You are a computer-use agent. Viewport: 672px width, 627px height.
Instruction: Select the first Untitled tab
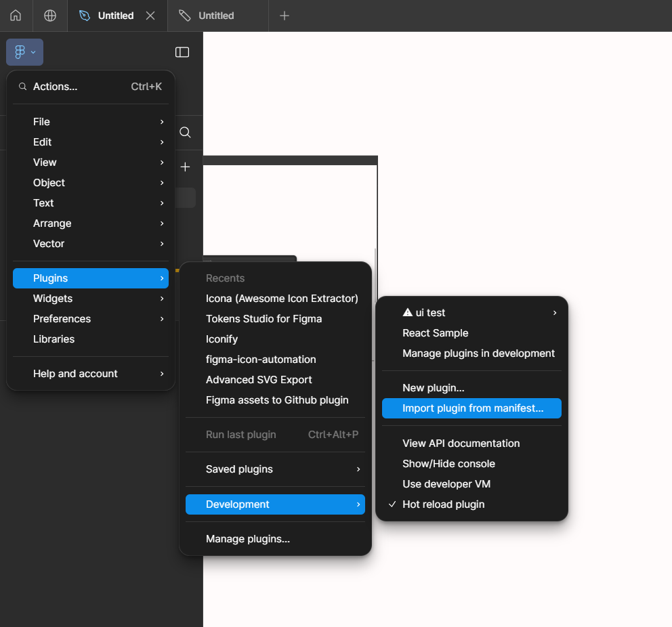tap(116, 16)
